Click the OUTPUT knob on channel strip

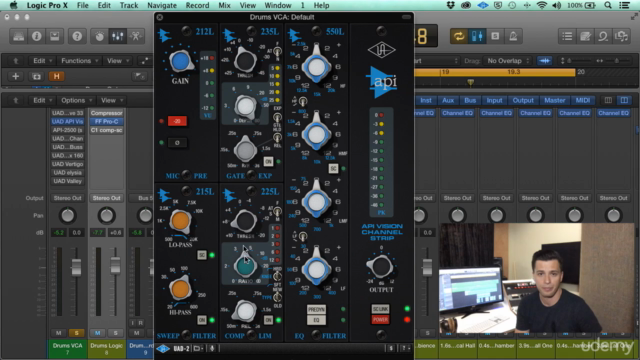tap(380, 266)
